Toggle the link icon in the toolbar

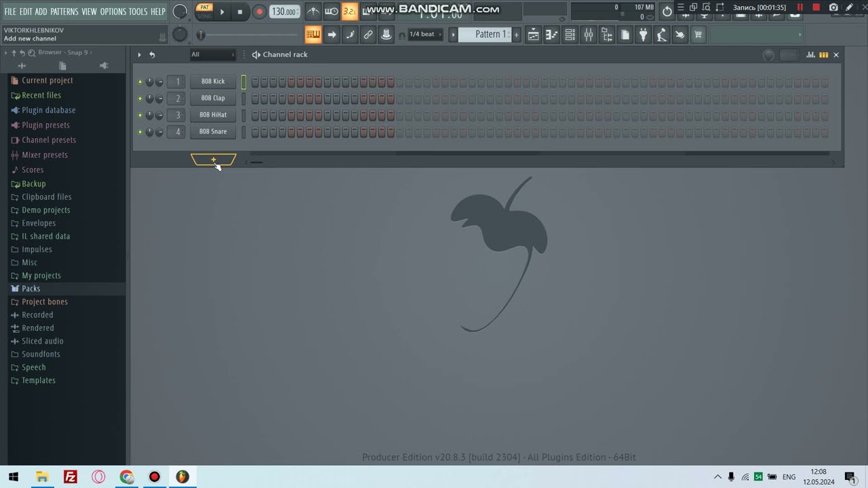pyautogui.click(x=368, y=35)
